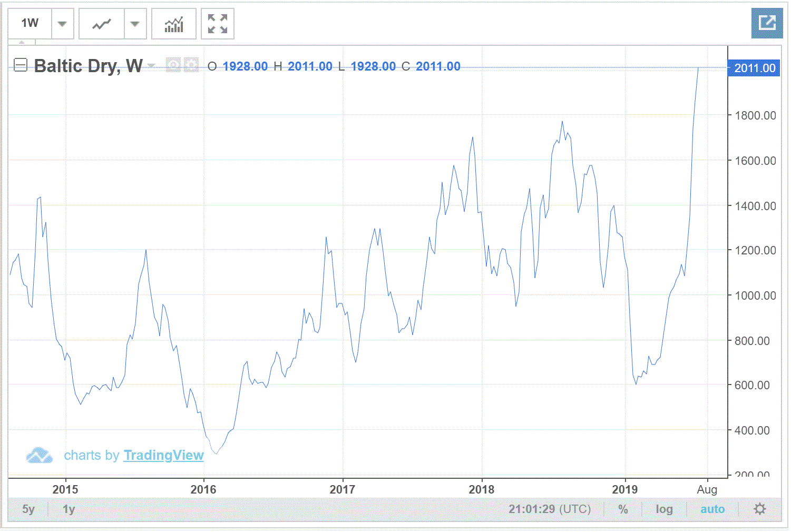Click the TradingView cloud logo icon

click(39, 456)
